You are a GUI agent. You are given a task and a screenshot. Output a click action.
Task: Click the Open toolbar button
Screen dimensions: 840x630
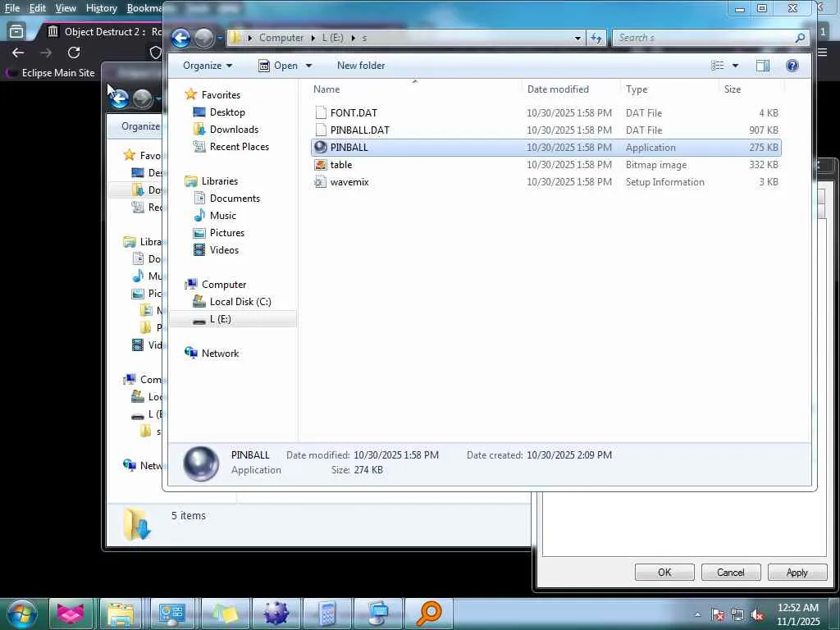pyautogui.click(x=279, y=66)
